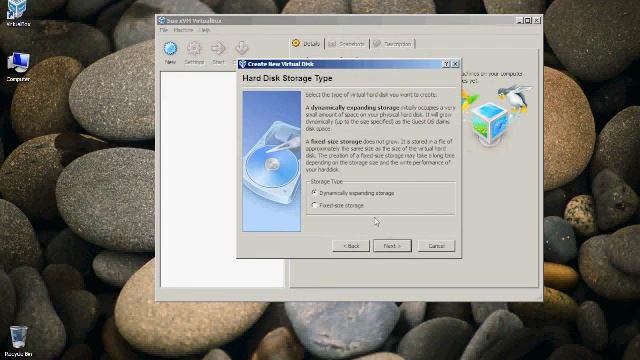Click the VirtualBox cube welcome graphic
Viewport: 640px width, 360px height.
[489, 123]
